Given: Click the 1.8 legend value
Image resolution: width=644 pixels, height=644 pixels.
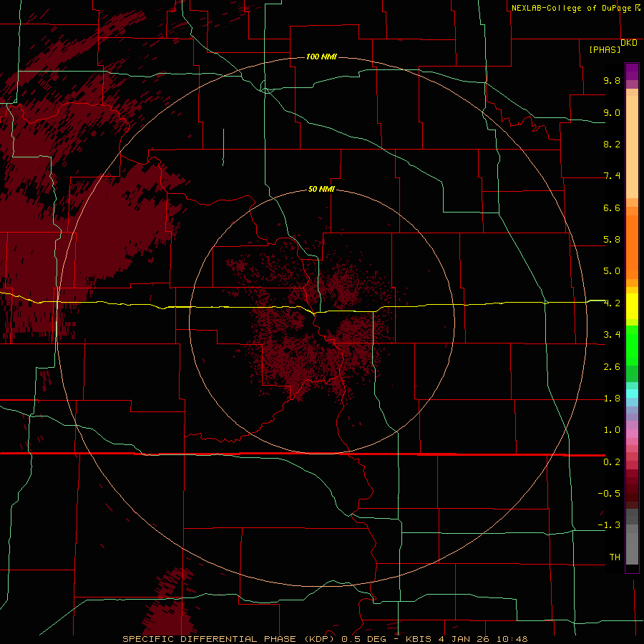Looking at the screenshot, I should tap(612, 399).
